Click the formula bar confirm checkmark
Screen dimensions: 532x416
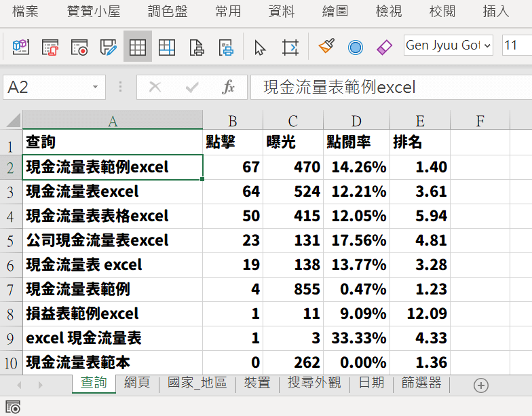[192, 88]
